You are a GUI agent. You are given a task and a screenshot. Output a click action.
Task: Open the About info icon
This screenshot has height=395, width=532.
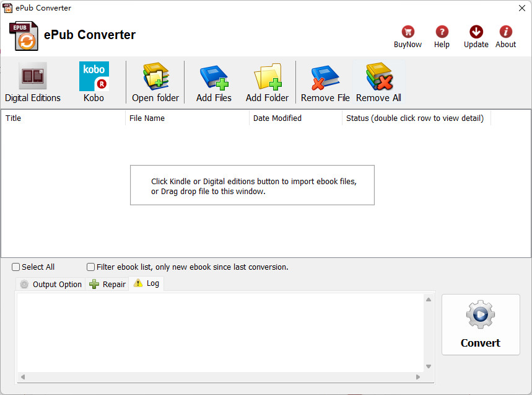tap(505, 32)
